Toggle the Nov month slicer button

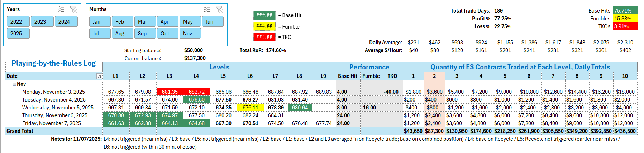190,33
